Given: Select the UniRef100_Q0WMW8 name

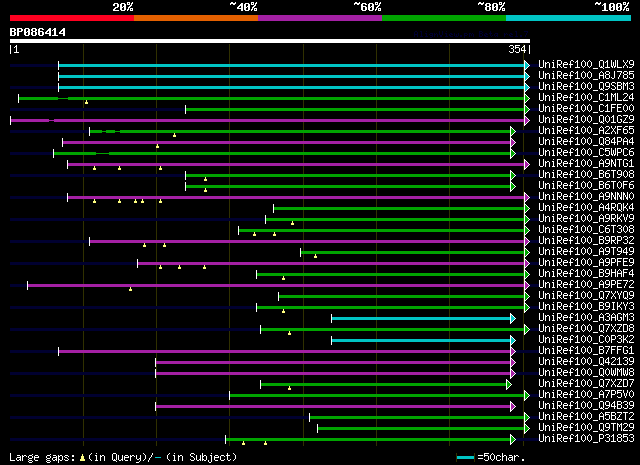Looking at the screenshot, I should coord(586,373).
